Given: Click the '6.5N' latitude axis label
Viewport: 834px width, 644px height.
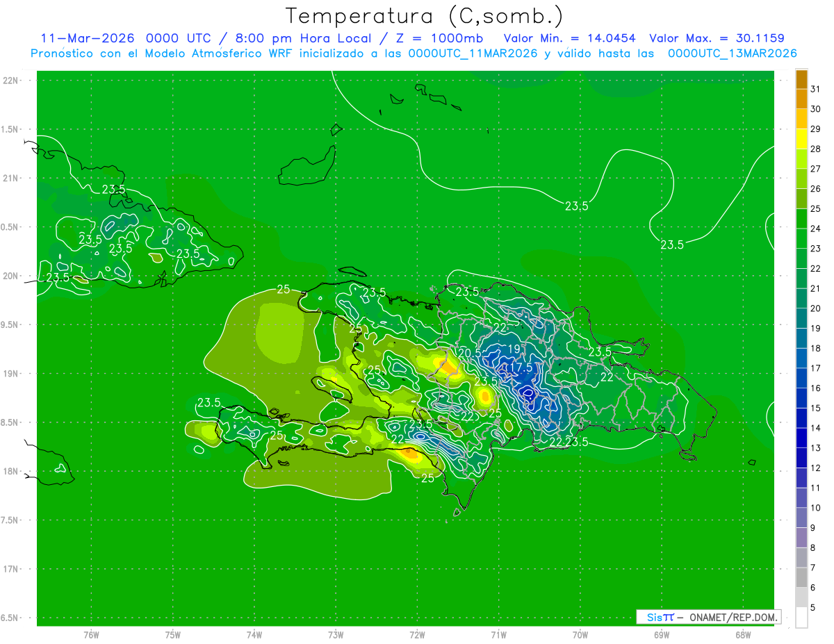Looking at the screenshot, I should (10, 618).
